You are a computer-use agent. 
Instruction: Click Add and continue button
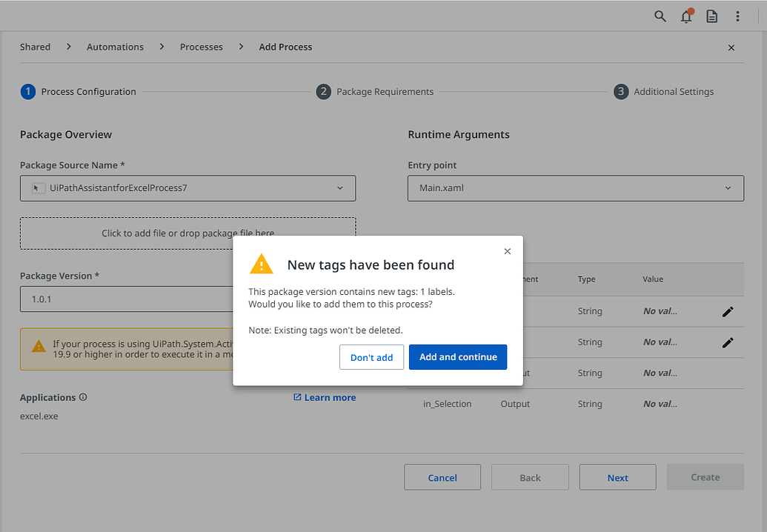[x=458, y=357]
